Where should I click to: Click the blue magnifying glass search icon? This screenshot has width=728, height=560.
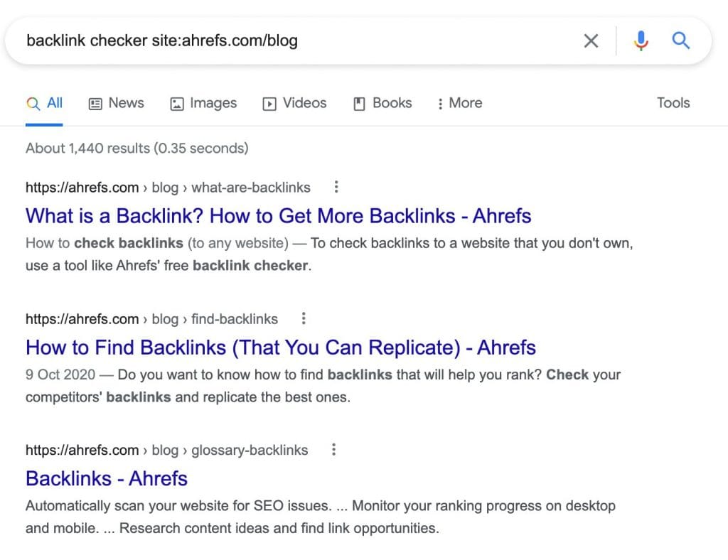pyautogui.click(x=681, y=41)
